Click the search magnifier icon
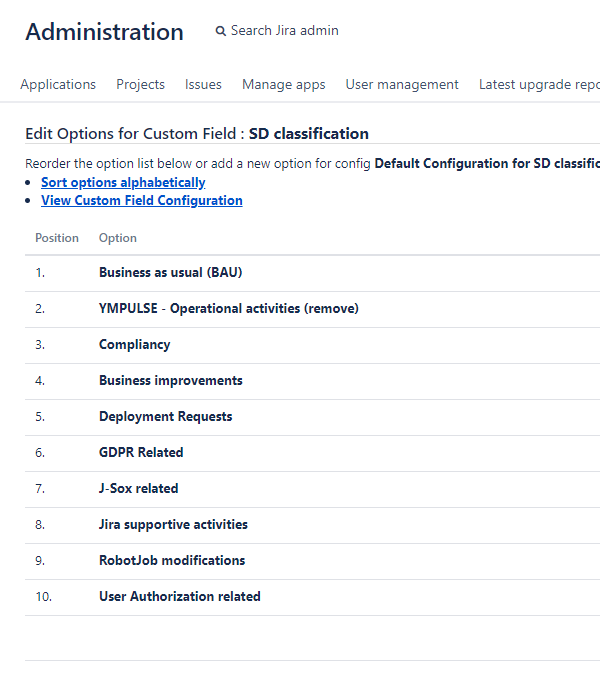The height and width of the screenshot is (674, 600). (220, 31)
